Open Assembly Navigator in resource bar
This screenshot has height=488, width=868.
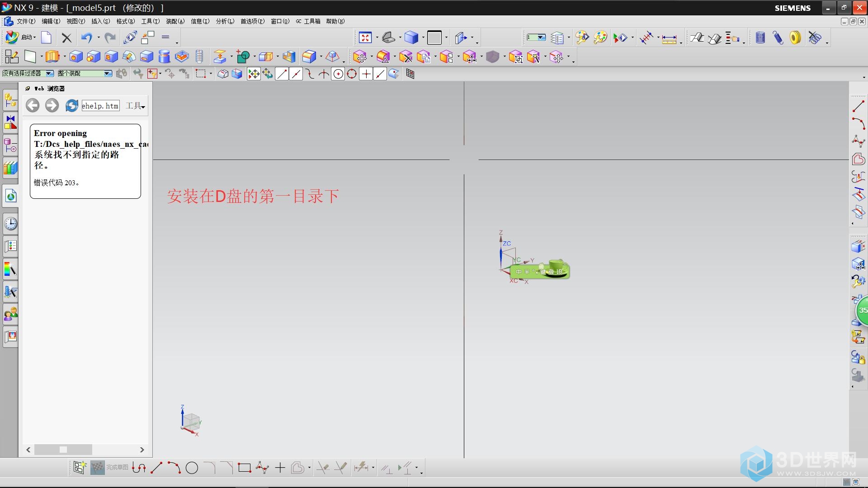tap(11, 100)
